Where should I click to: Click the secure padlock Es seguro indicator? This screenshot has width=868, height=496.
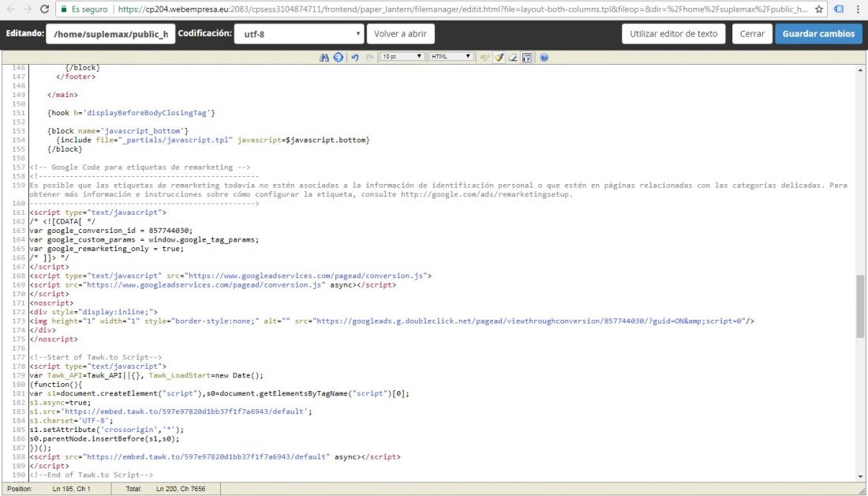pos(84,9)
